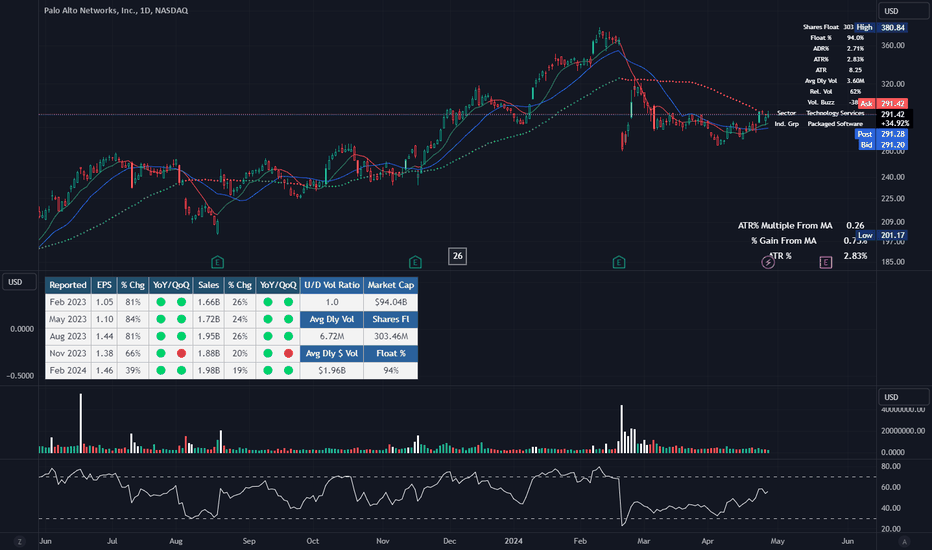Click the 240.00 price axis label

(893, 177)
